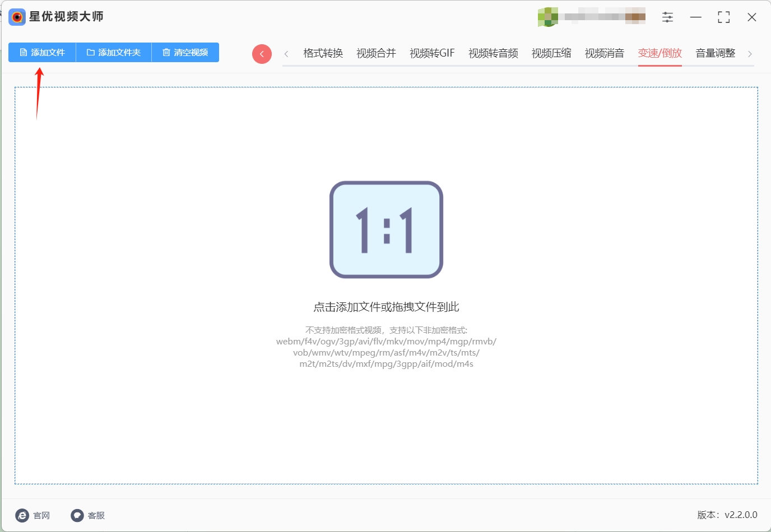Click the user avatar in the title bar
Viewport: 771px width, 532px height.
[x=548, y=17]
